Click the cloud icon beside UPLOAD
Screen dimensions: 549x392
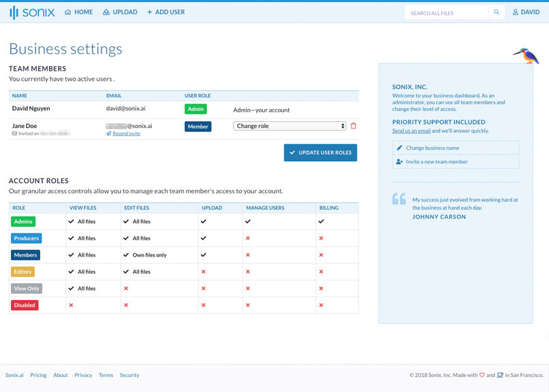[x=105, y=12]
